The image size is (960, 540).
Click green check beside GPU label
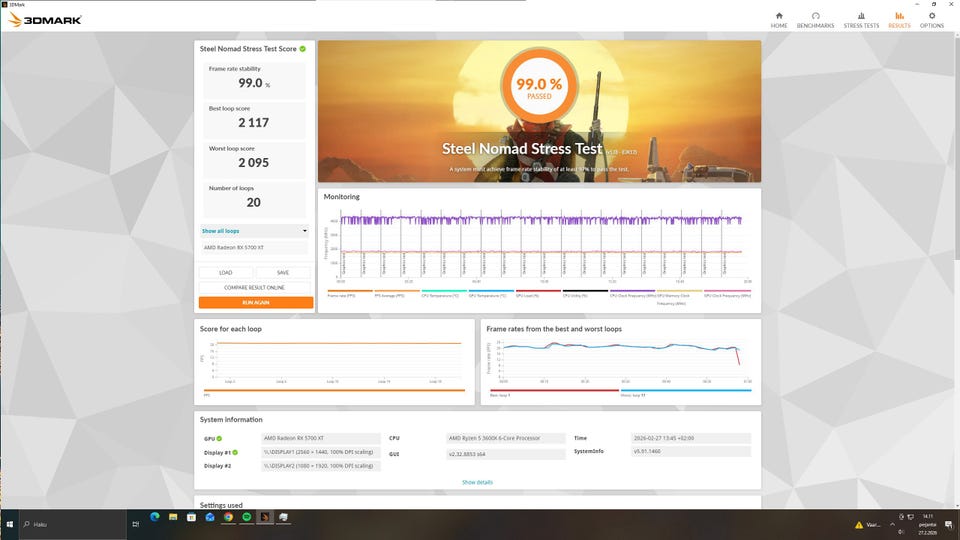tap(219, 438)
